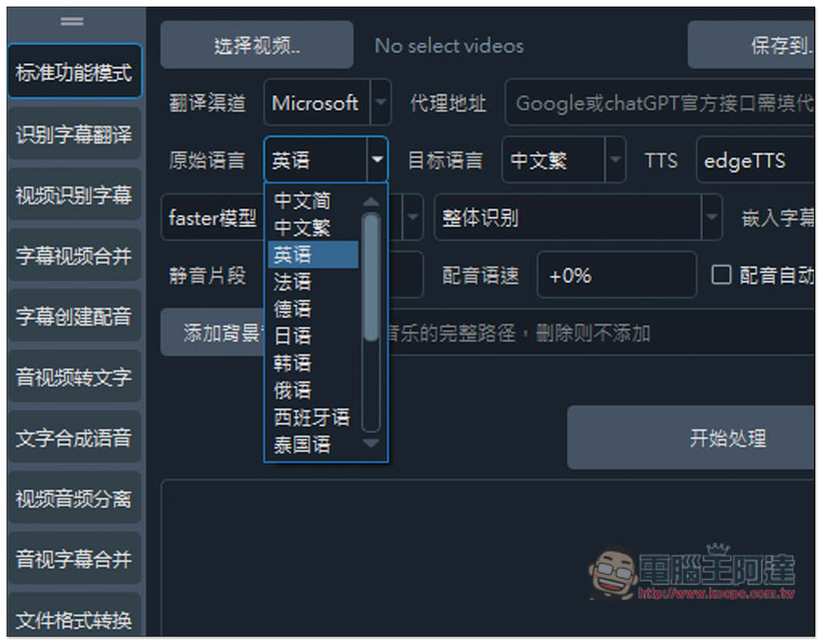Open the 翻译渠道 Microsoft dropdown
The width and height of the screenshot is (821, 644).
(x=381, y=102)
